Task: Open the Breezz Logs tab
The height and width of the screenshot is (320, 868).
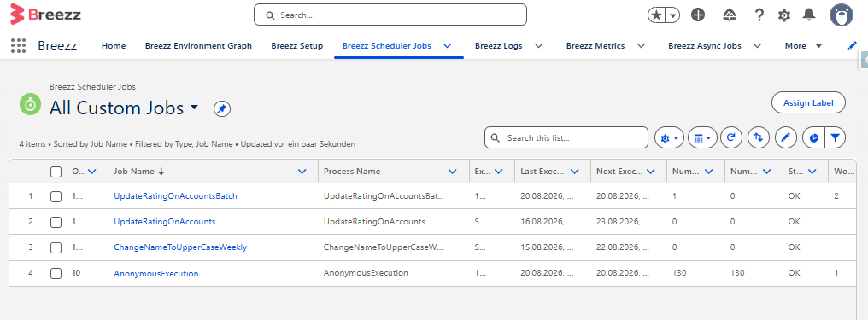Action: tap(498, 46)
